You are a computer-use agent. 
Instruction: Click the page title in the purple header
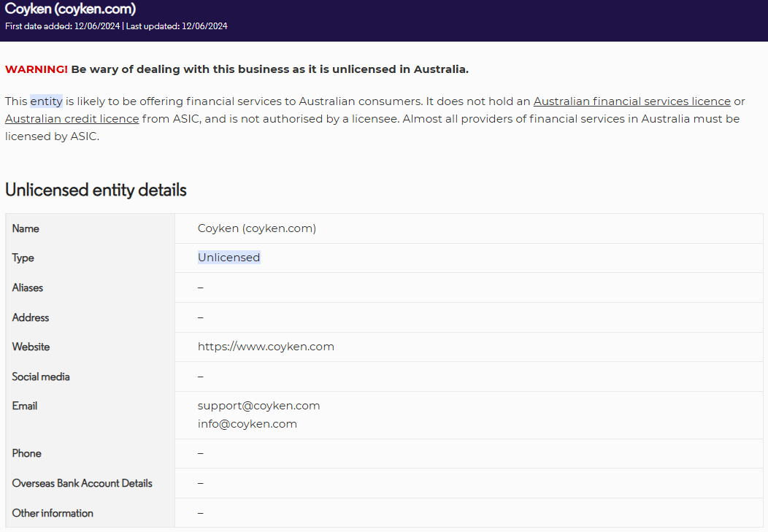[x=70, y=9]
